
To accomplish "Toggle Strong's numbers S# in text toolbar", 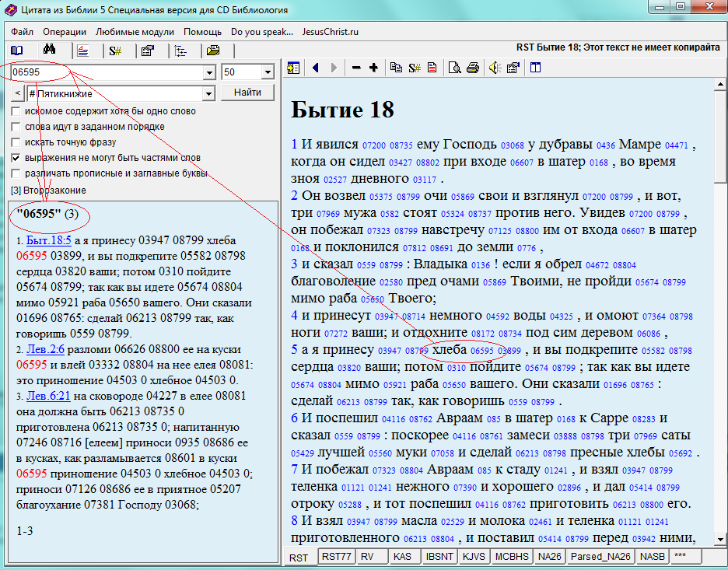I will click(414, 68).
